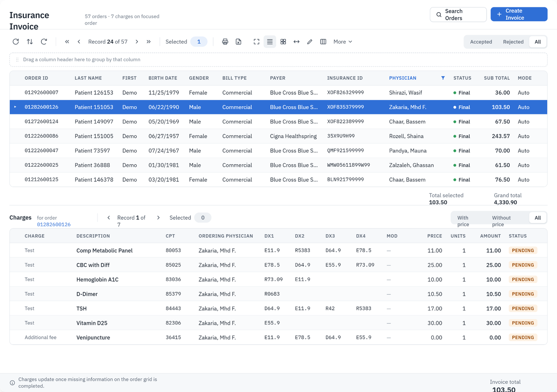
Task: Open the More dropdown menu
Action: 343,42
